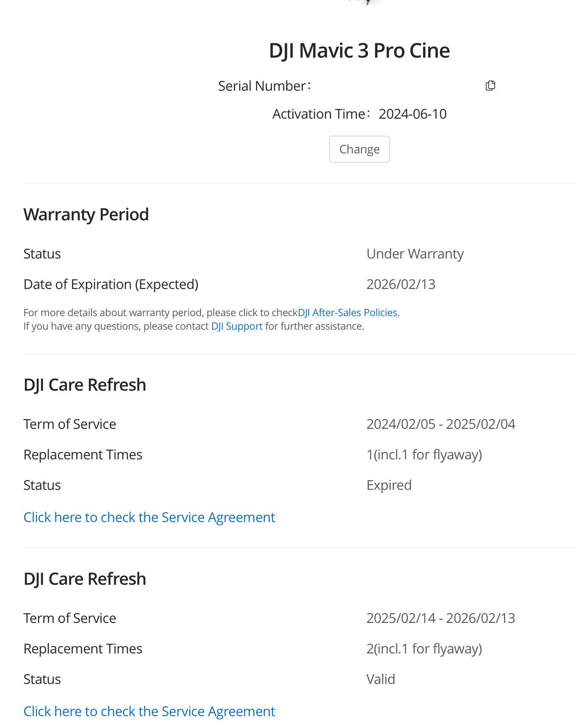576x728 pixels.
Task: Click the Change button
Action: coord(359,149)
